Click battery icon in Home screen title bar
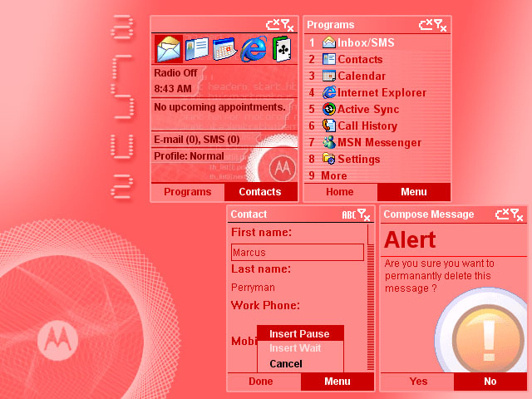Screen dimensions: 532x399 point(273,24)
